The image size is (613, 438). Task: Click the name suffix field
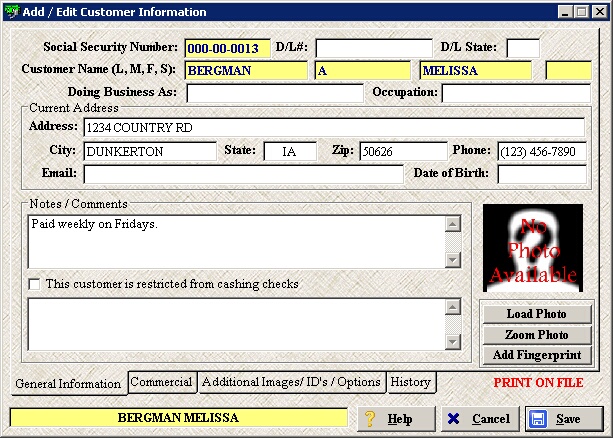pyautogui.click(x=568, y=70)
